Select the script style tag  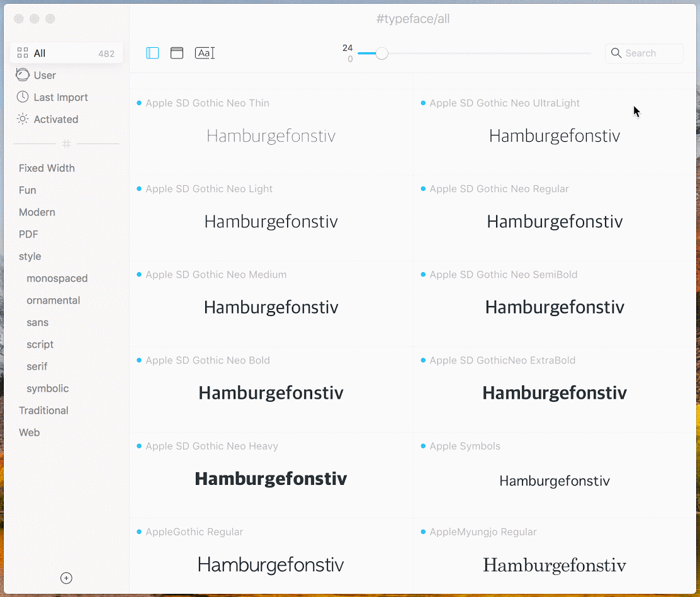tap(40, 344)
